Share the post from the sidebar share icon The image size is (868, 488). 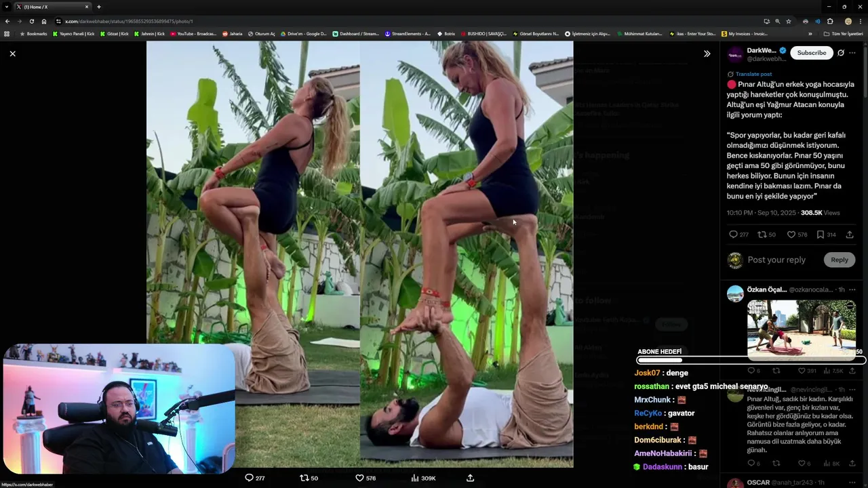tap(850, 235)
